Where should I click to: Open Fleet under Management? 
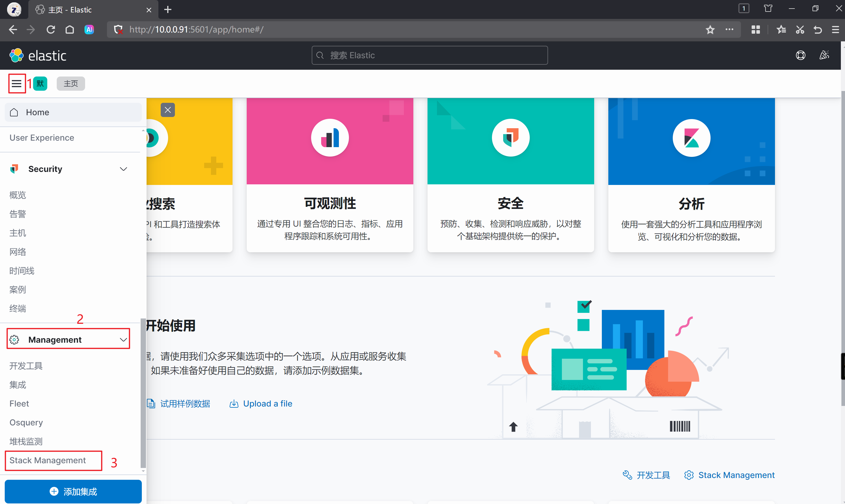[19, 404]
